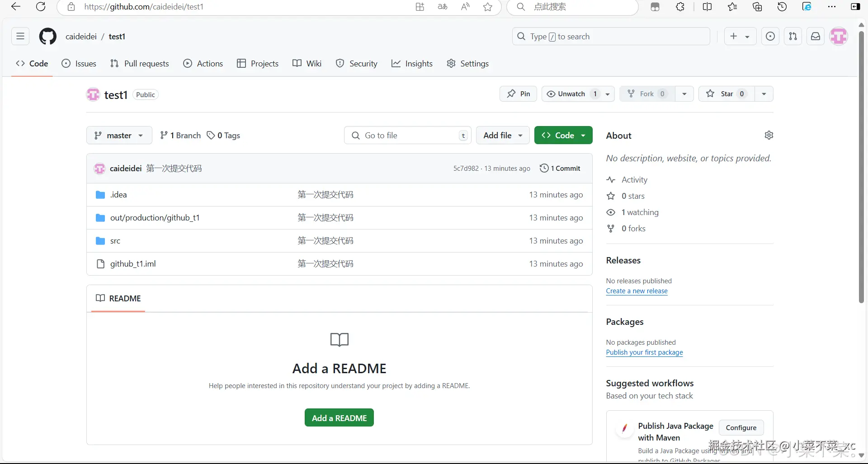Click the browser address bar URL
This screenshot has height=464, width=868.
pyautogui.click(x=144, y=7)
